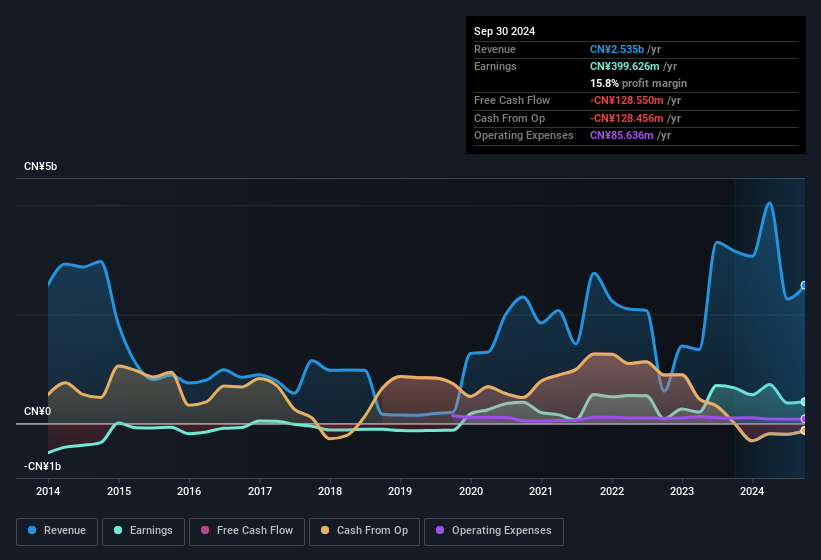Click the blue Revenue legend dot

point(32,530)
